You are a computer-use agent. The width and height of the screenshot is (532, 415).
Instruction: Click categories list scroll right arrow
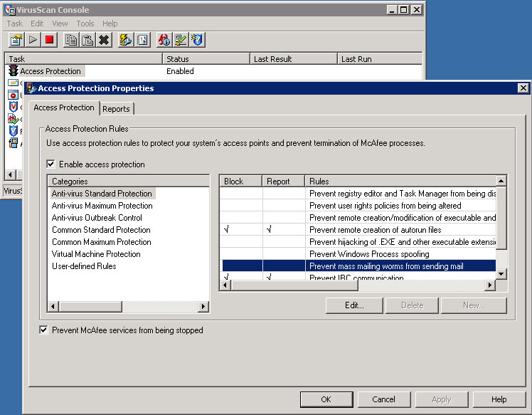click(x=203, y=306)
